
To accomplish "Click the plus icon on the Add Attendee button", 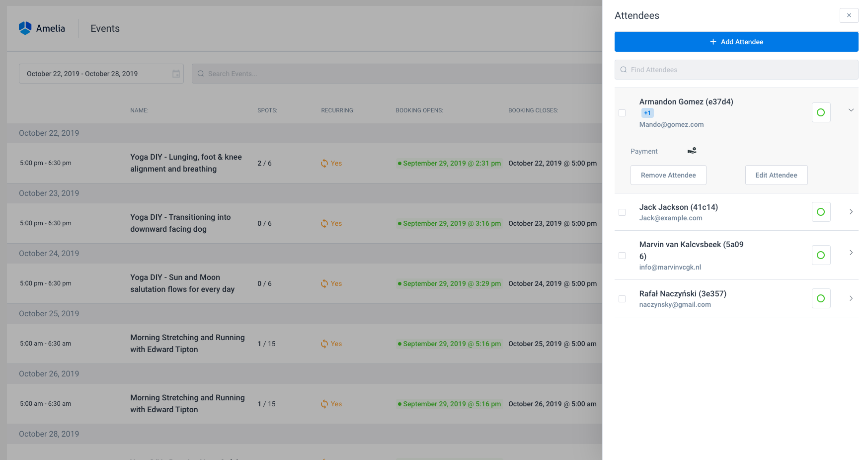I will (713, 42).
